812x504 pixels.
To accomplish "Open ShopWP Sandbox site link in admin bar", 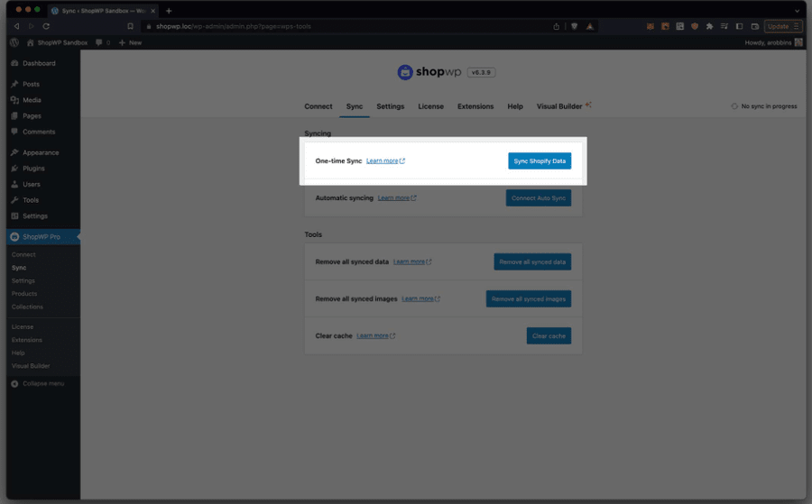I will (57, 42).
